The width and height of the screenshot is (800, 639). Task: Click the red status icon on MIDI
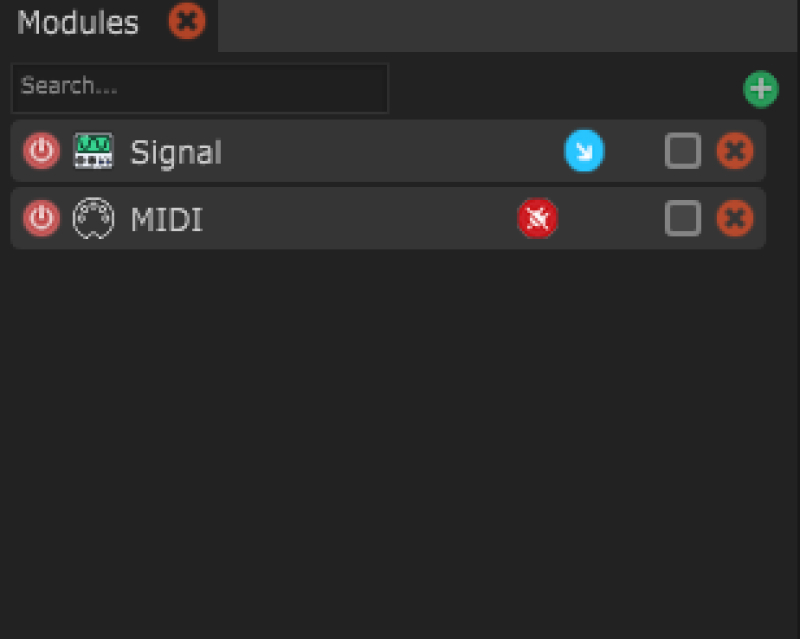[537, 218]
